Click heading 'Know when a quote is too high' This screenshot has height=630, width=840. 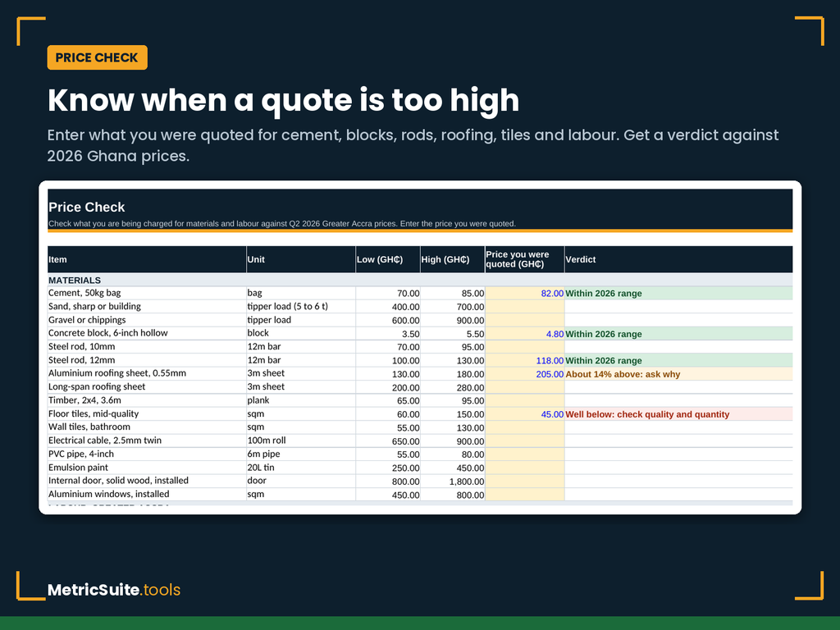283,100
